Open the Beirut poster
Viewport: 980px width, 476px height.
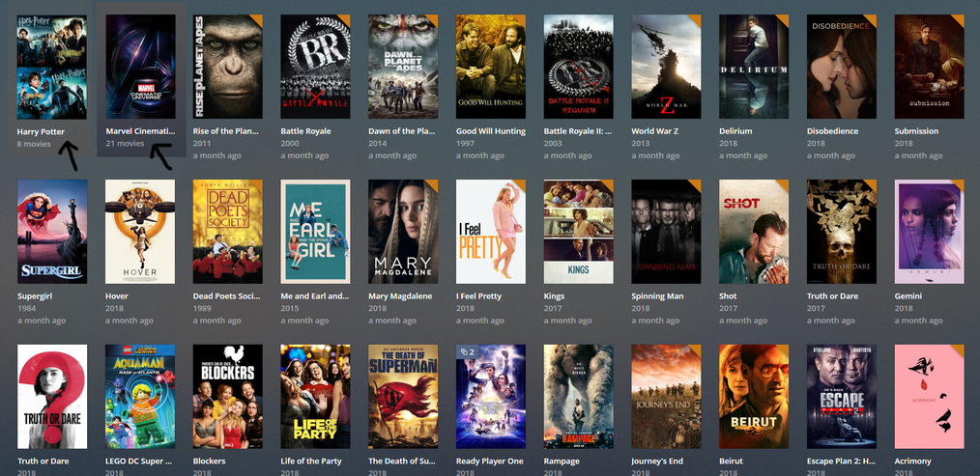754,397
